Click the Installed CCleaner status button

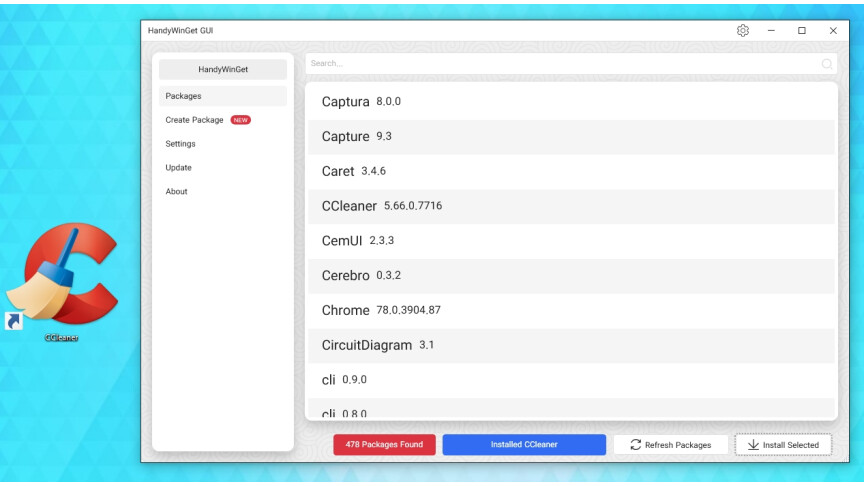(x=524, y=445)
